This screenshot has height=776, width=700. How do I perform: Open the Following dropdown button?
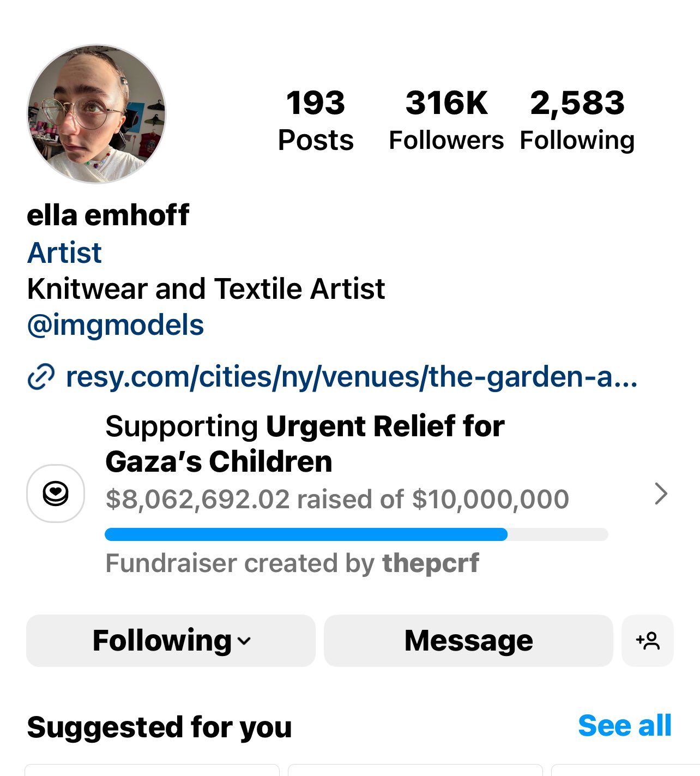(x=171, y=641)
